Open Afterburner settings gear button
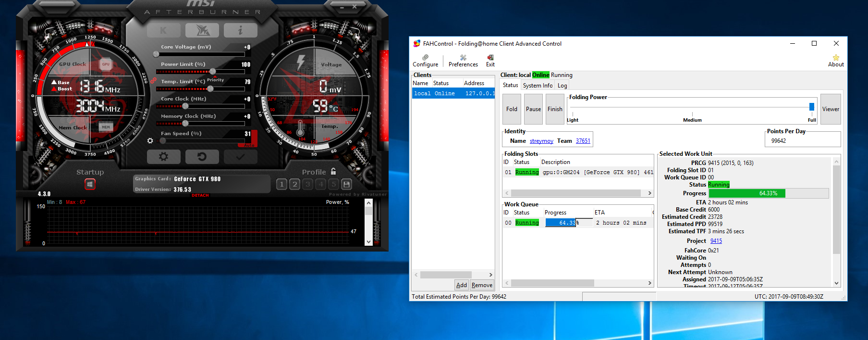The height and width of the screenshot is (340, 868). point(163,157)
